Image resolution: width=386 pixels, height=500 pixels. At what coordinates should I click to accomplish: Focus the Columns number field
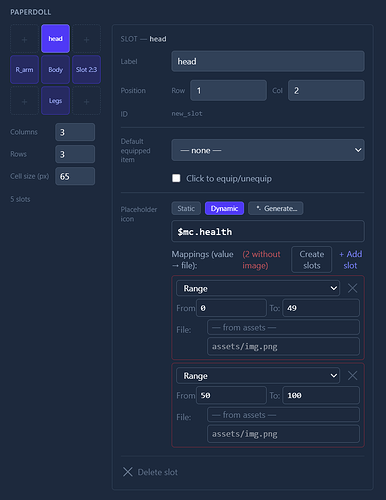tap(75, 132)
